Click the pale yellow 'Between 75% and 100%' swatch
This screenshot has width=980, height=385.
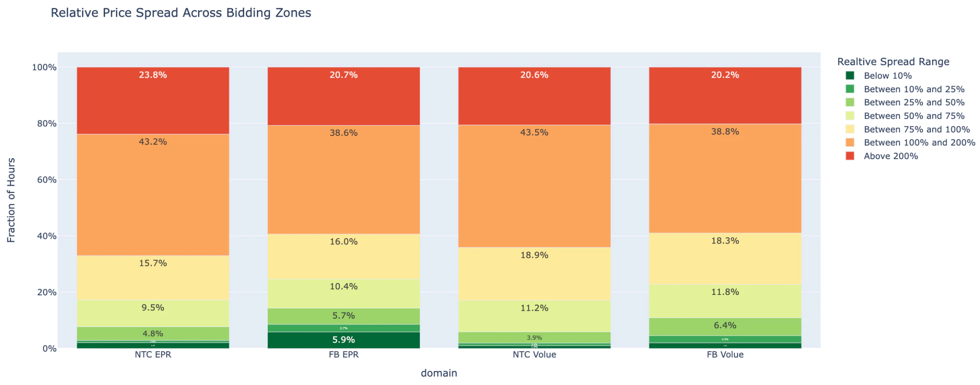(x=850, y=129)
